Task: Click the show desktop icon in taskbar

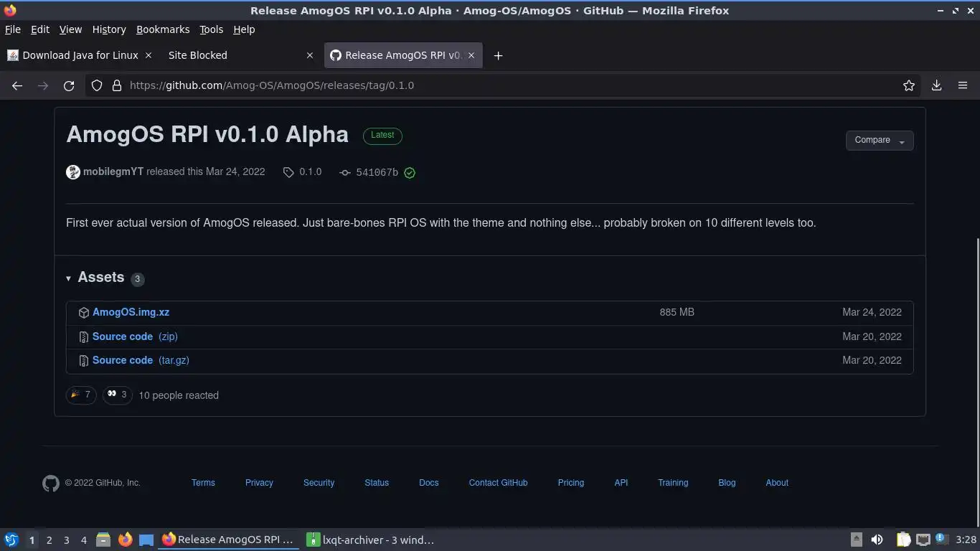Action: click(146, 540)
